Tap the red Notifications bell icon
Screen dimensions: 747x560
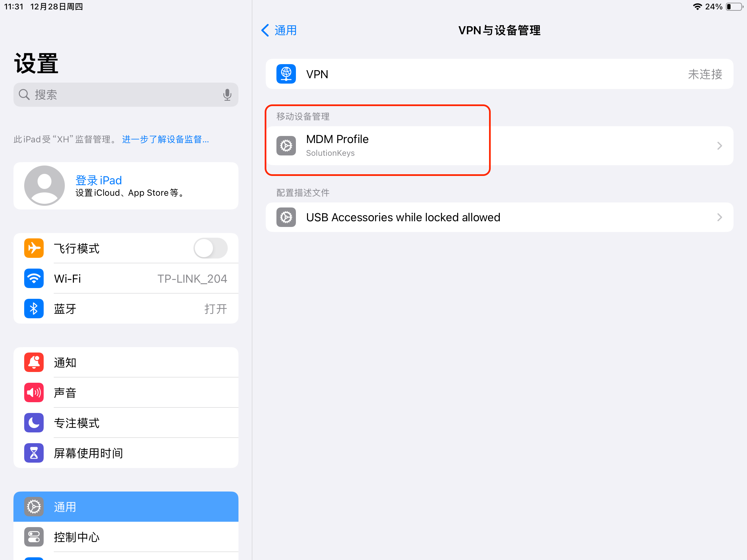(34, 362)
